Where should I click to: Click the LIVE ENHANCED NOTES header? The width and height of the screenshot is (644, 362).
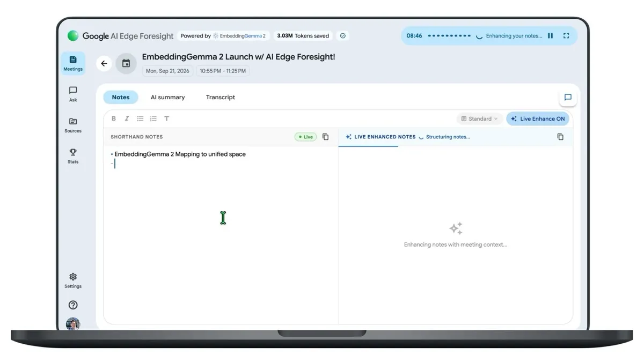click(385, 137)
